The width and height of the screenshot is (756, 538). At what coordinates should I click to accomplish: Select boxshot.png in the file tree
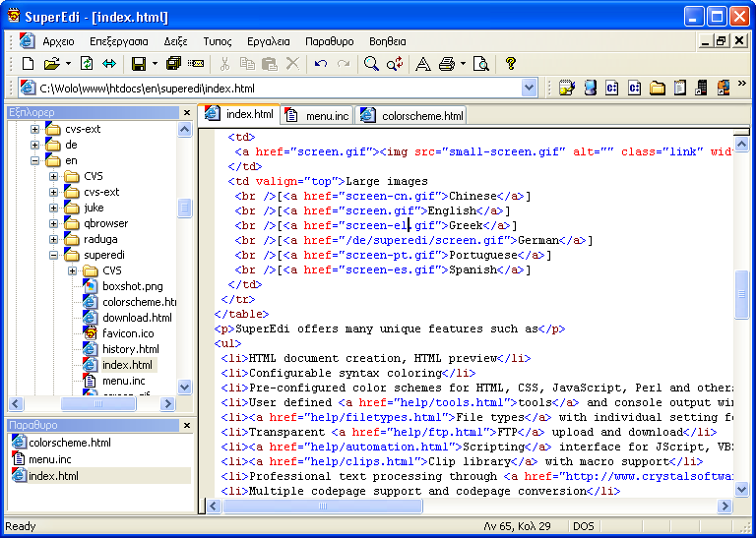(133, 286)
